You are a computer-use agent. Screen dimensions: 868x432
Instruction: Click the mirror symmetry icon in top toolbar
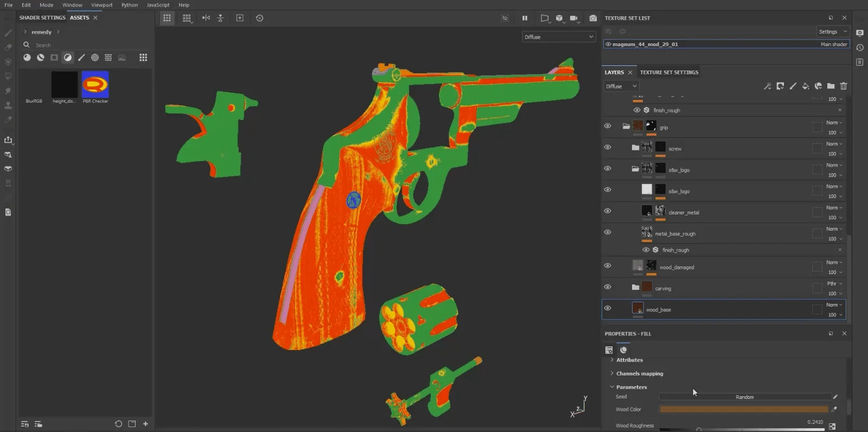(206, 18)
